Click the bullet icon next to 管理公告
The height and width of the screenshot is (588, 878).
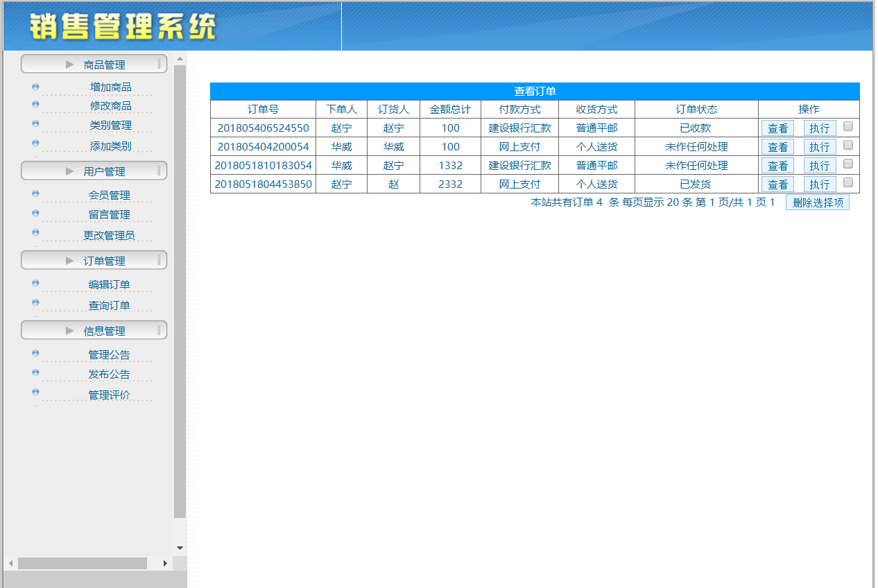(35, 354)
